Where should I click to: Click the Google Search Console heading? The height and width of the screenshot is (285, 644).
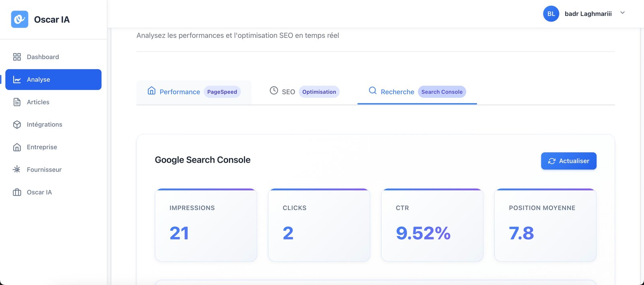coord(202,160)
